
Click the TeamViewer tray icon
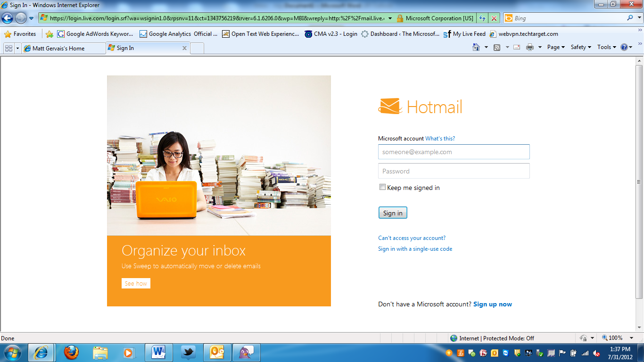[506, 353]
